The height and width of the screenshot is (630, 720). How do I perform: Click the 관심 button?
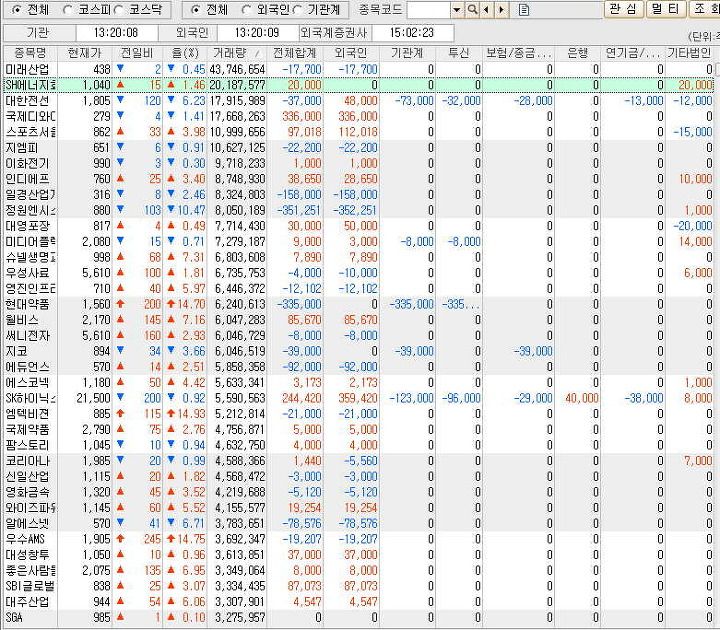(x=623, y=9)
